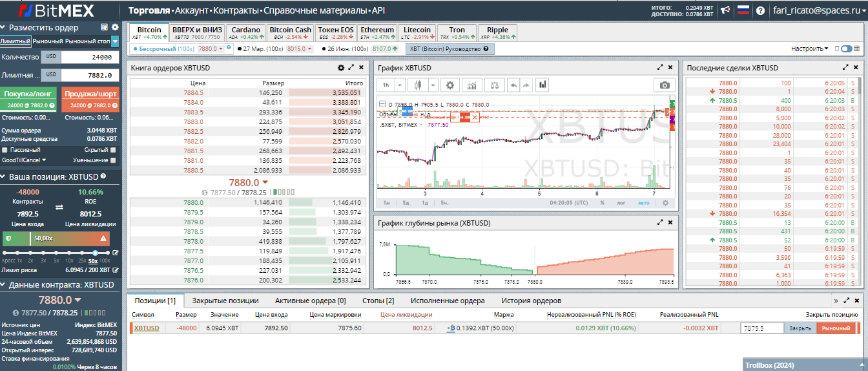
Task: Click help icon next to Ваша позиция
Action: [103, 176]
